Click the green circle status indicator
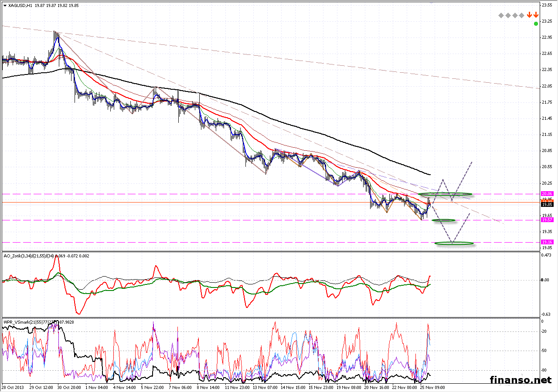 click(x=535, y=24)
